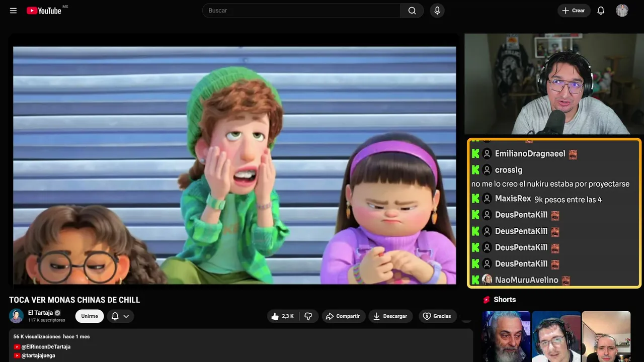Screen dimensions: 644x362
Task: Click the video title TOCA VER MONAS CHINAS DE CHILL
Action: (74, 300)
